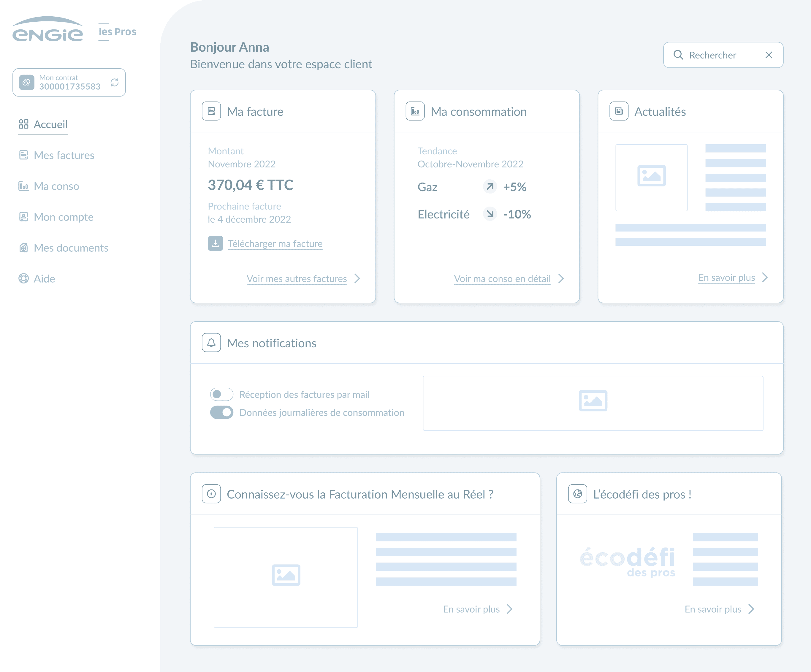Click the clear search X icon
Screen dimensions: 811x672
pyautogui.click(x=769, y=55)
